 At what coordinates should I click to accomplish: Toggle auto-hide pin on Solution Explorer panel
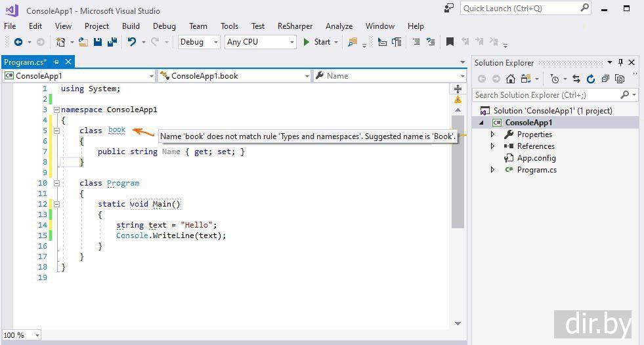[x=620, y=62]
